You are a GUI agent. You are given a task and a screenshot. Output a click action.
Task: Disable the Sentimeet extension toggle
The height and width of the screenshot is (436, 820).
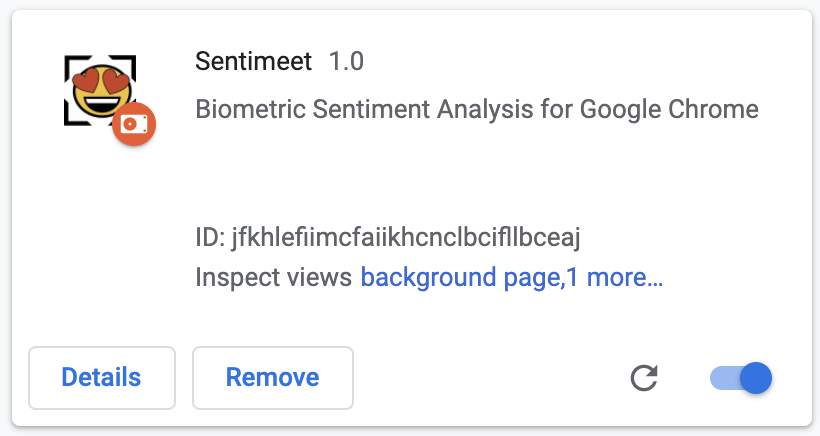741,377
